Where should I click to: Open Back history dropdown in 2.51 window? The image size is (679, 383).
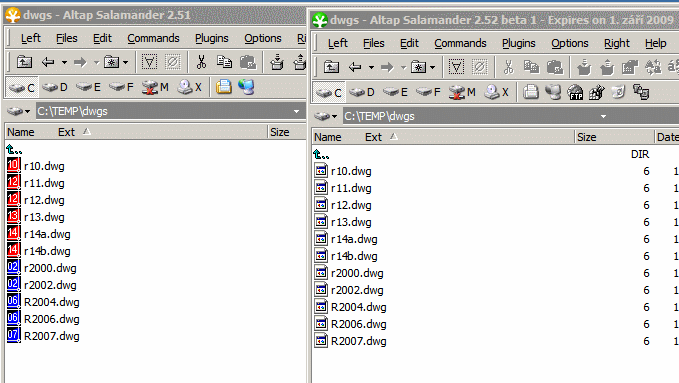pos(64,63)
